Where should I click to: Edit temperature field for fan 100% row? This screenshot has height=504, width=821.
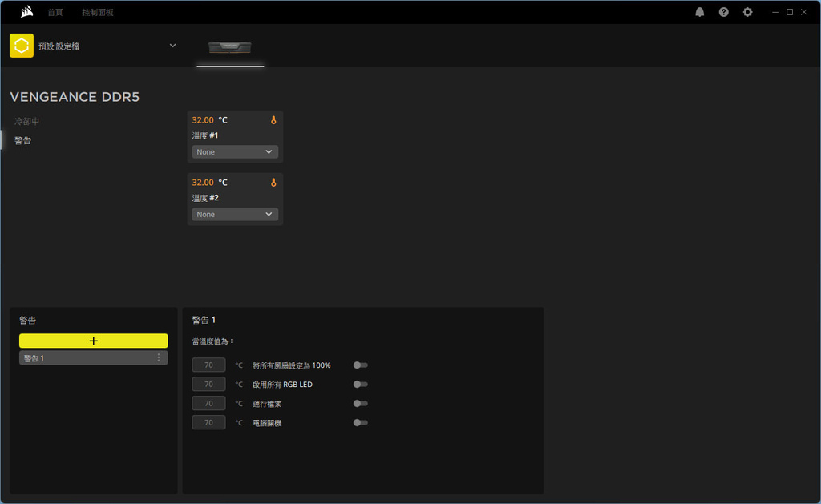click(x=209, y=365)
